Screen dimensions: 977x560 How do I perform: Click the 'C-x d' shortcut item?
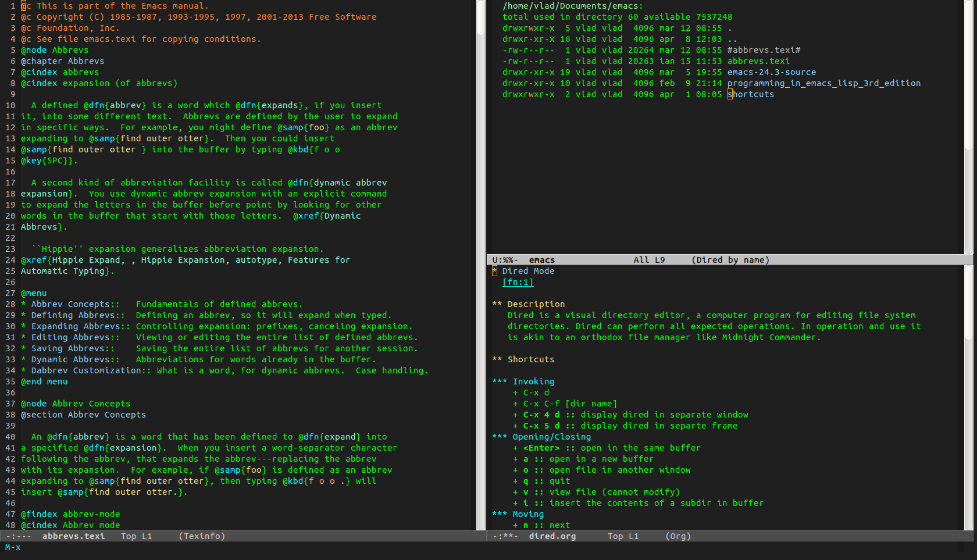pos(531,393)
